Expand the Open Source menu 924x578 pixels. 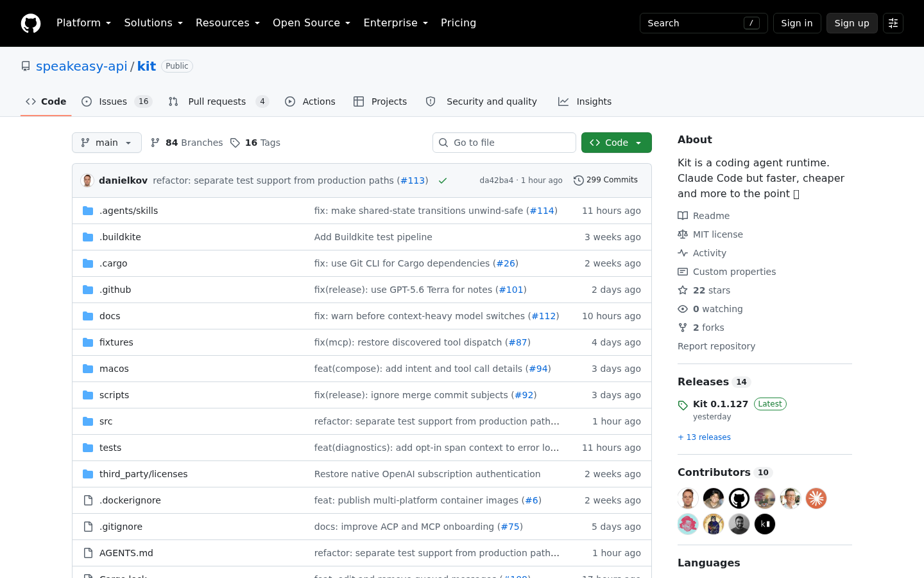tap(311, 23)
